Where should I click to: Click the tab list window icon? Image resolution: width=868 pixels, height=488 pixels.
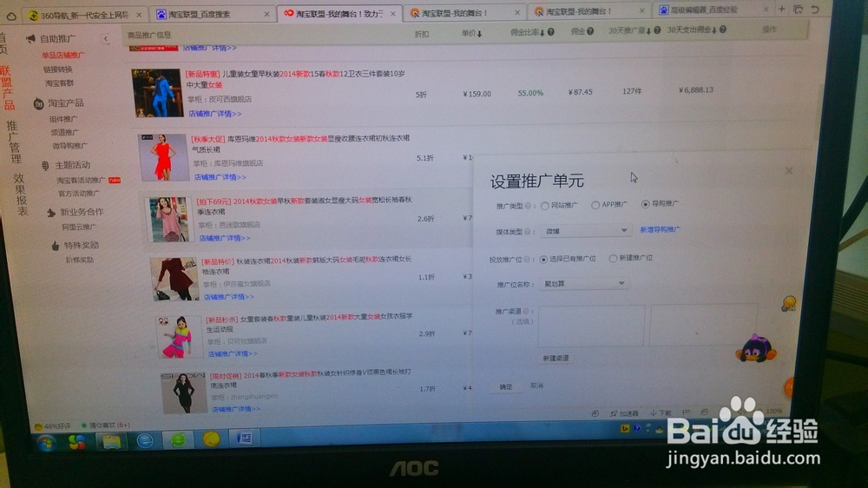point(799,10)
